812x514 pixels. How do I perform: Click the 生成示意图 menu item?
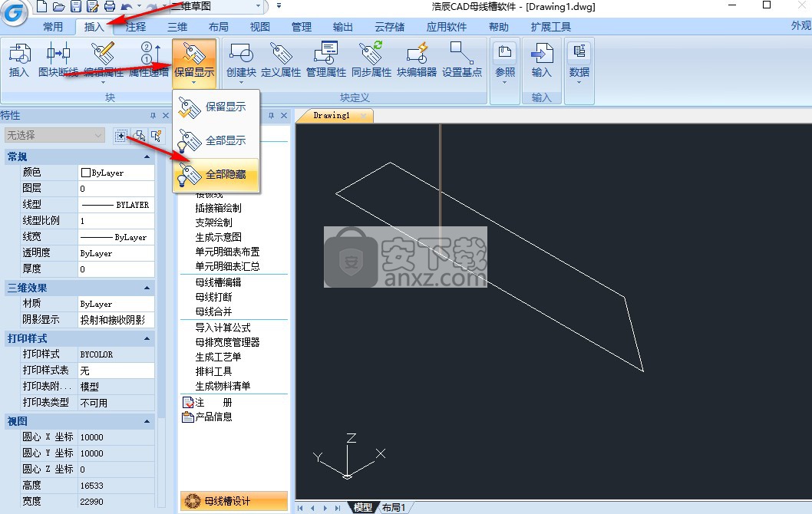pyautogui.click(x=219, y=237)
